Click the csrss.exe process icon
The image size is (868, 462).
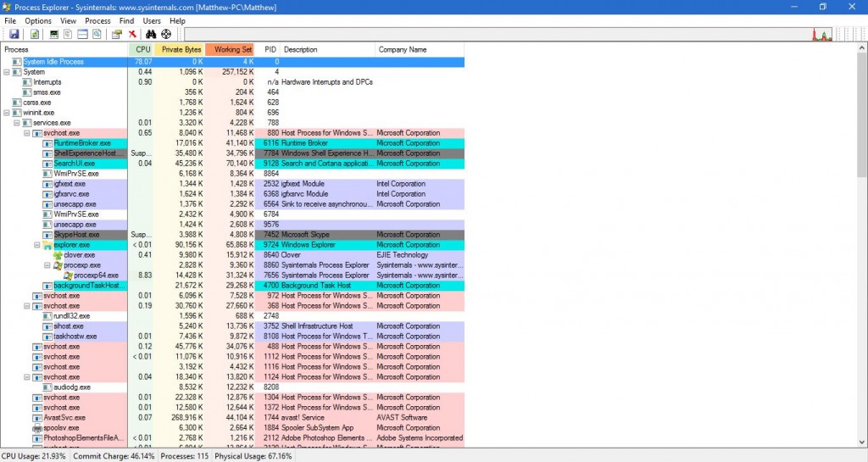click(x=17, y=103)
